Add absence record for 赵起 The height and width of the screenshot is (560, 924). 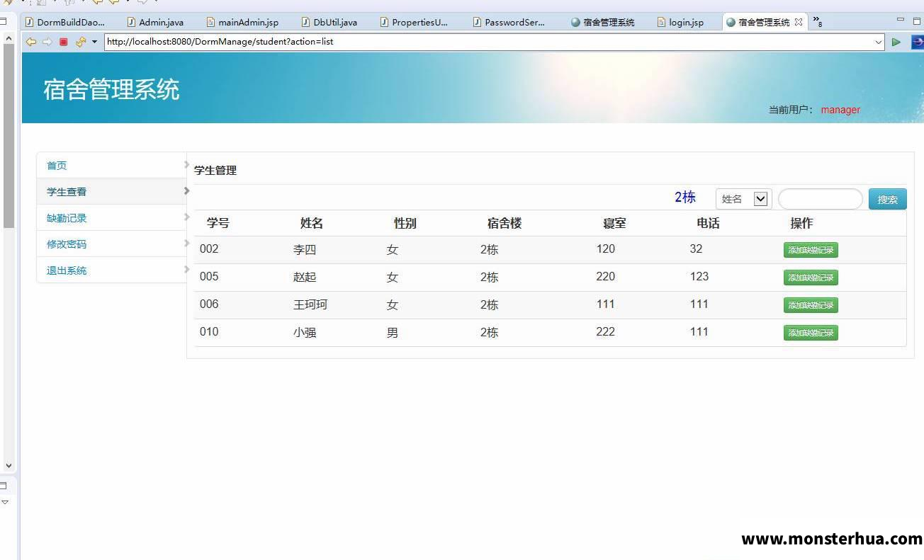pyautogui.click(x=811, y=278)
